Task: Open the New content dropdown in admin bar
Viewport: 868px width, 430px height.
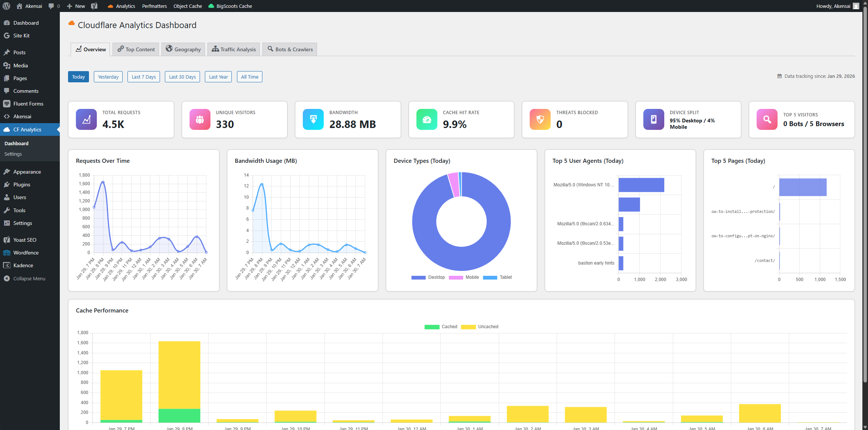Action: 76,6
